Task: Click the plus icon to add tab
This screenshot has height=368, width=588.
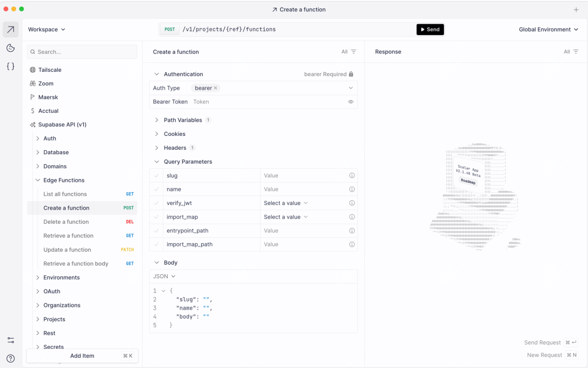Action: (x=576, y=10)
